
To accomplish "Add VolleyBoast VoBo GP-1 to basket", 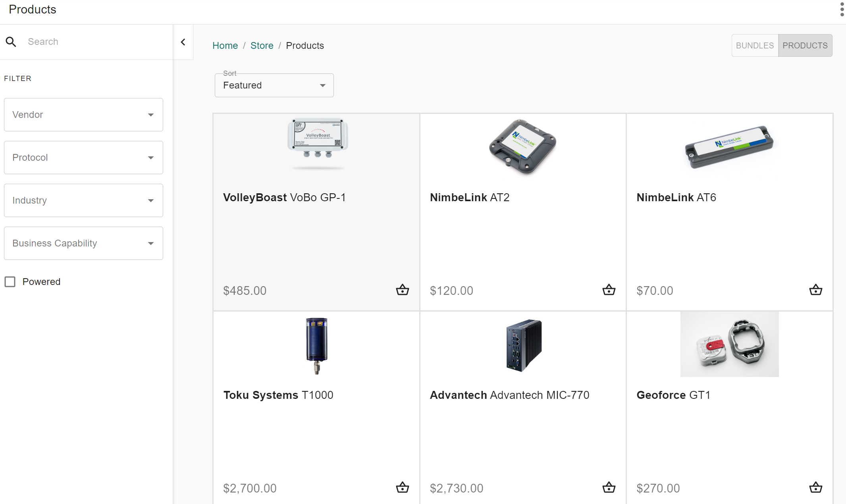I will pyautogui.click(x=402, y=290).
